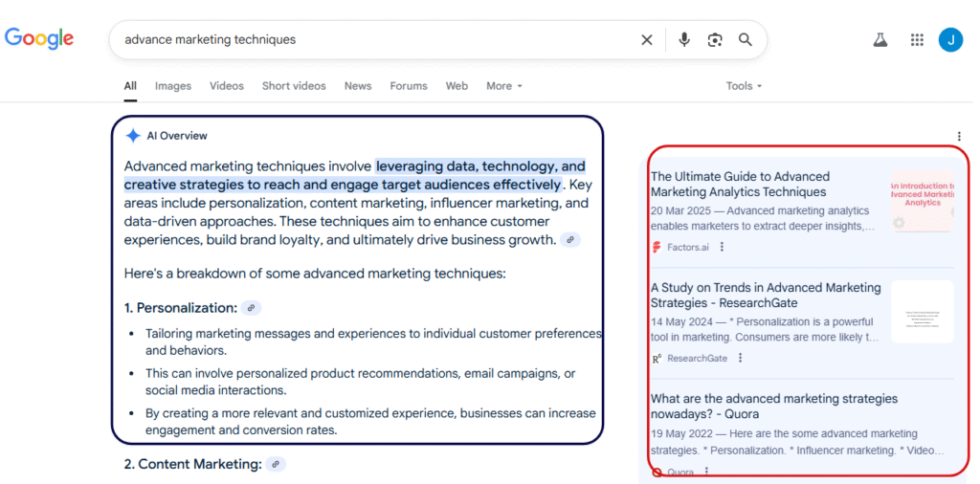Open the Quora advanced marketing strategies link
This screenshot has height=484, width=980.
coord(773,406)
